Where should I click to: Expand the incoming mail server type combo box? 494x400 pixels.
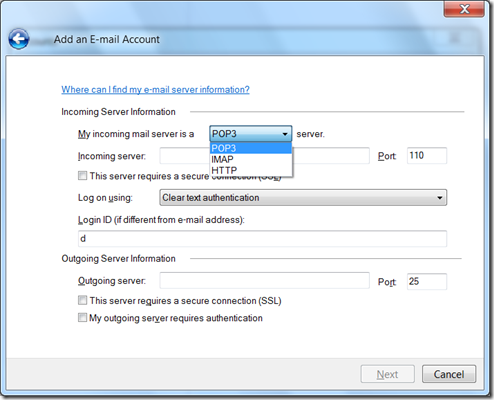251,134
